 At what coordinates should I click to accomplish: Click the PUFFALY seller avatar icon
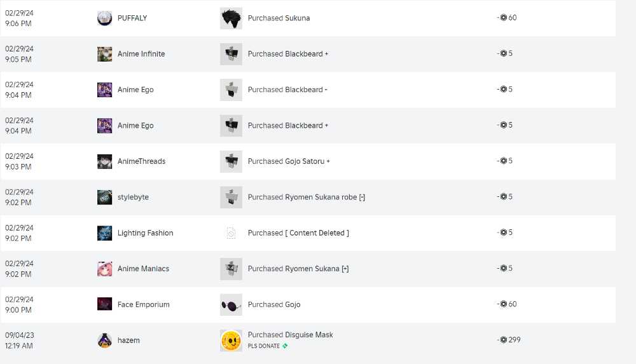click(105, 18)
